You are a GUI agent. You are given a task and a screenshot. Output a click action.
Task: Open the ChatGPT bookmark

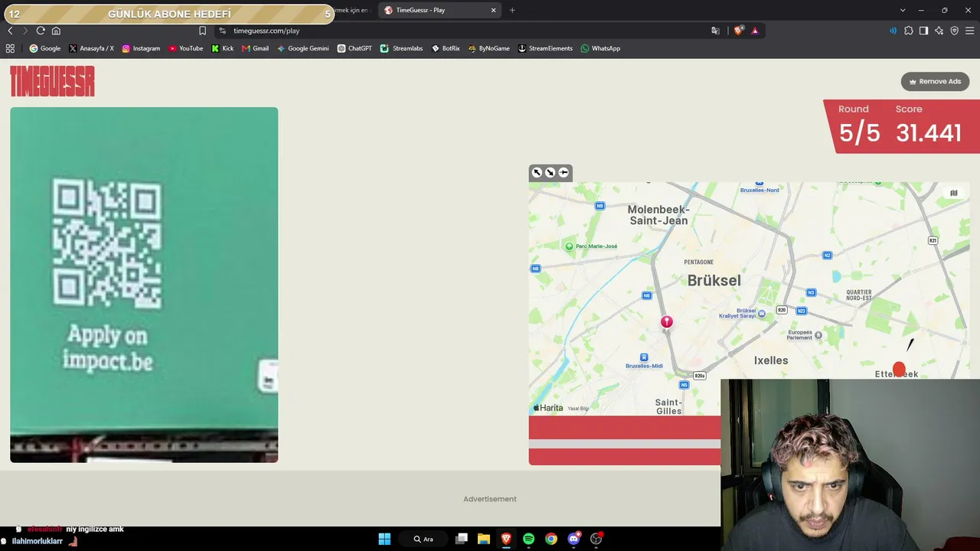[x=354, y=48]
